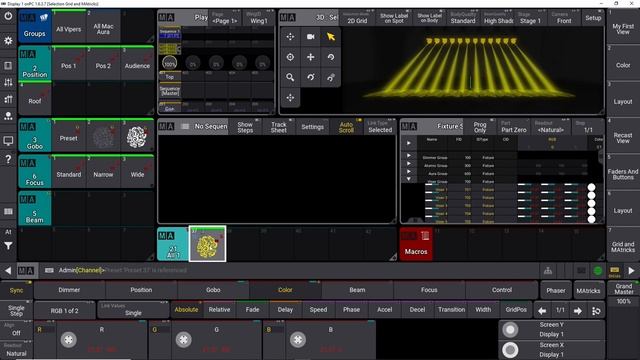Open the Stage 1 dropdown

530,18
